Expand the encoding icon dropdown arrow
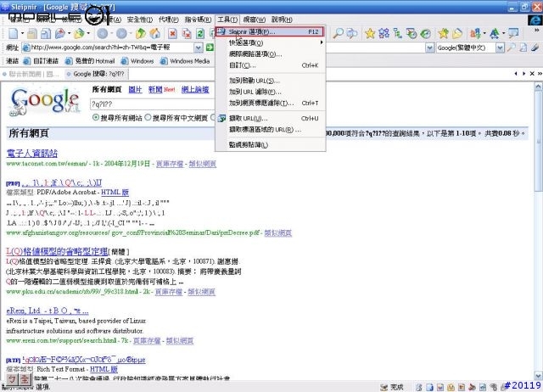Screen dimensions: 543x392 484,33
